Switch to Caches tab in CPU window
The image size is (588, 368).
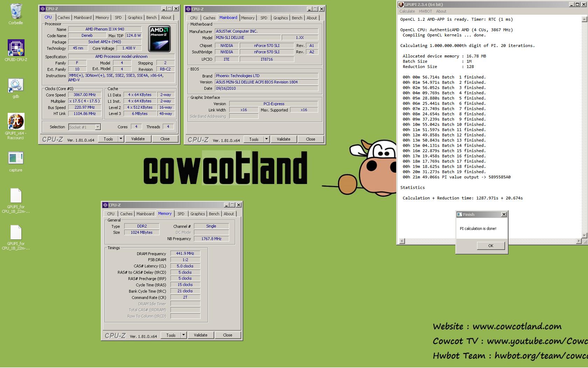pos(64,18)
